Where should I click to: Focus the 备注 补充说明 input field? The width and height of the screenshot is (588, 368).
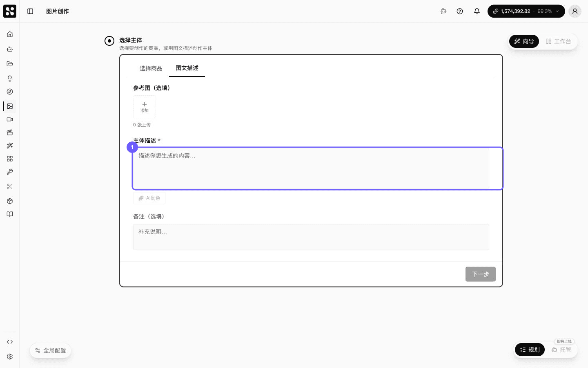pos(311,237)
